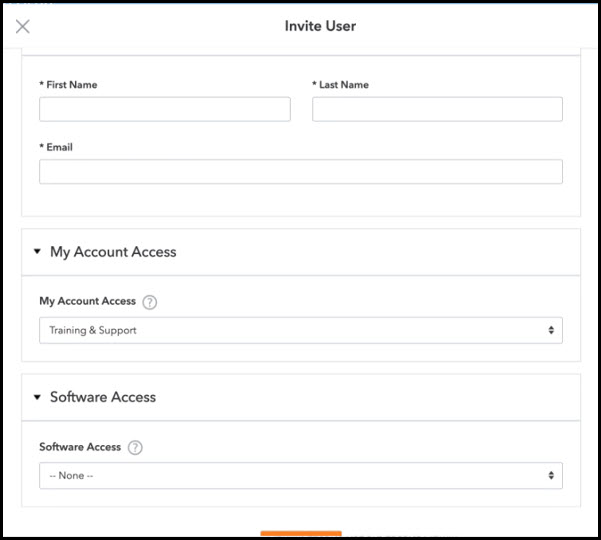Screen dimensions: 601x540
Task: Open help icon next to Software Access
Action: [135, 447]
